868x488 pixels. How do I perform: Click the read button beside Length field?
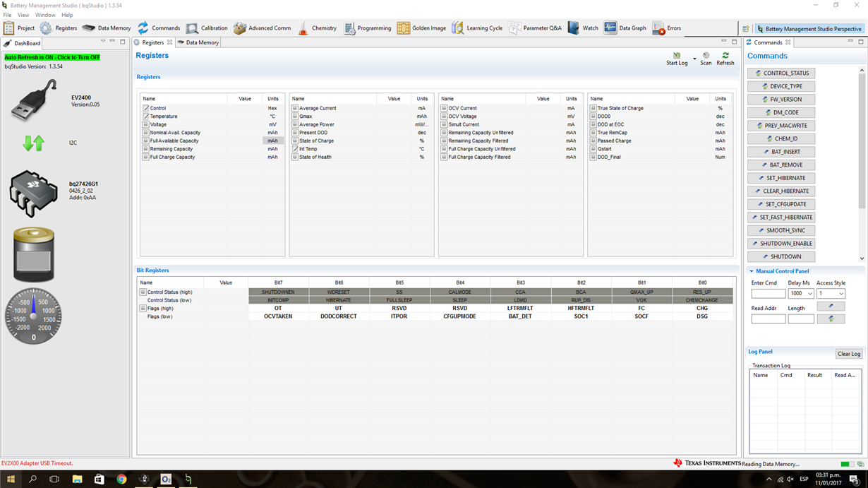pyautogui.click(x=831, y=319)
